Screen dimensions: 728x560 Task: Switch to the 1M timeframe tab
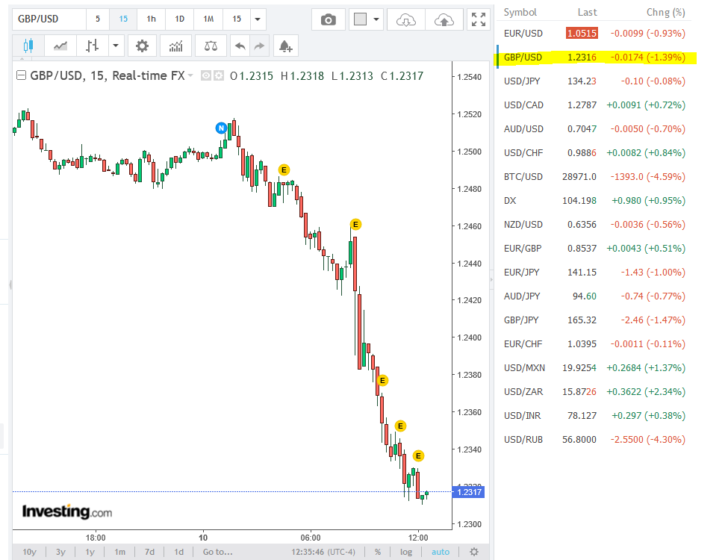[208, 19]
